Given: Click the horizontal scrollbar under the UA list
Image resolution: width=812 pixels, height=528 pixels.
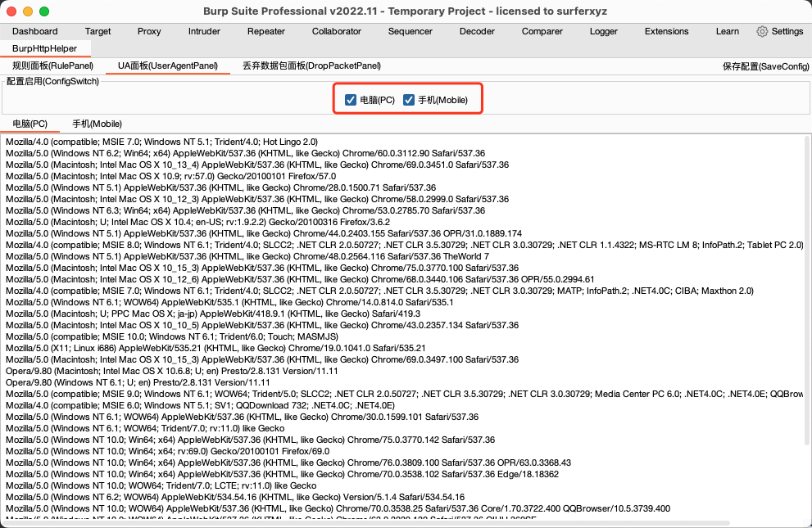Looking at the screenshot, I should pos(367,523).
